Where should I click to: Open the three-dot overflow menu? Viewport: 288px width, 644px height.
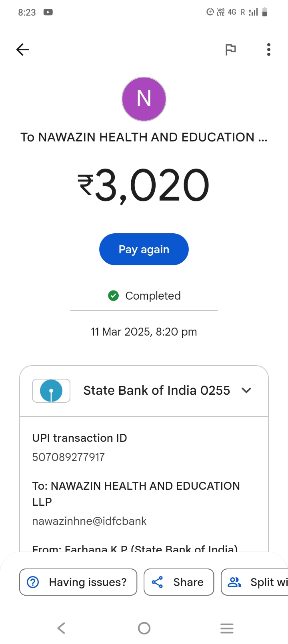pos(269,50)
